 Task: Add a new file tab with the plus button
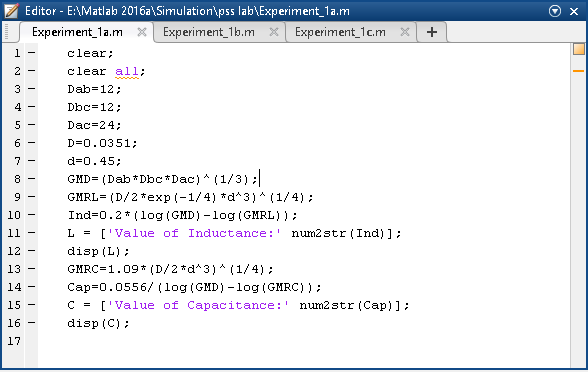coord(432,32)
